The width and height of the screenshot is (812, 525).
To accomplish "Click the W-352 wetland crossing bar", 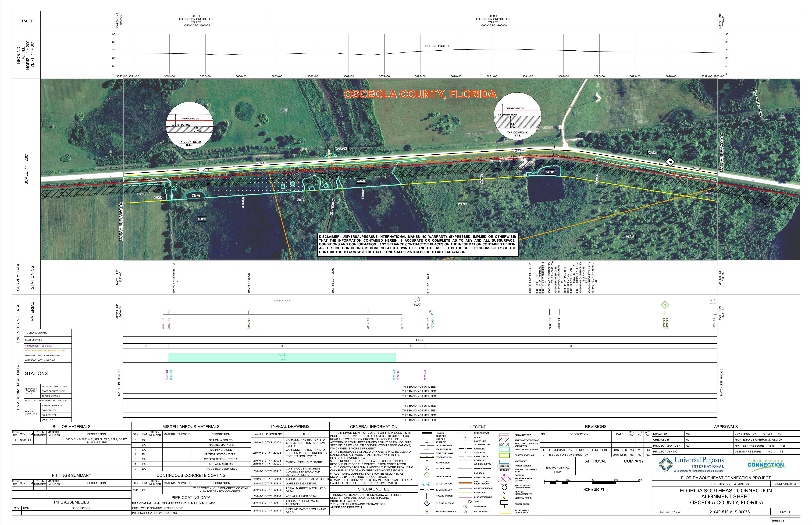I will click(x=282, y=356).
